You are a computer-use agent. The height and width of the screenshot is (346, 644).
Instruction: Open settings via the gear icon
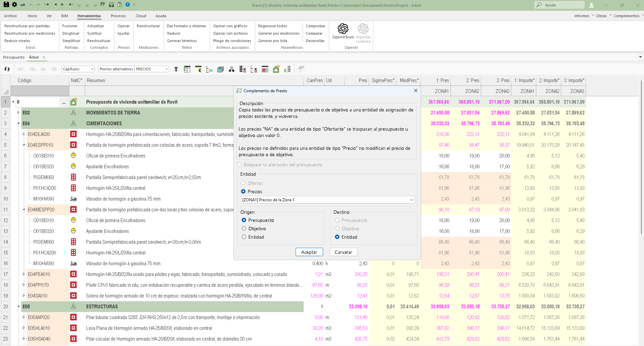tap(14, 5)
